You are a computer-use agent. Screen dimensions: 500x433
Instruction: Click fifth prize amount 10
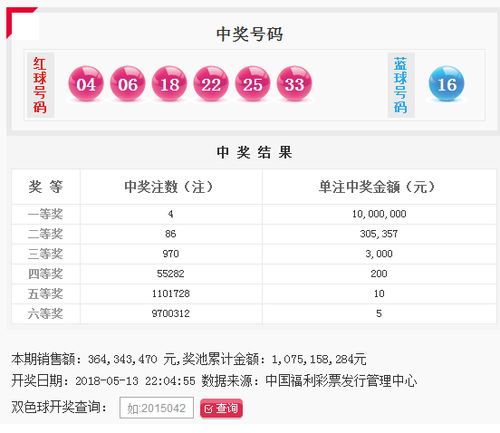(379, 294)
